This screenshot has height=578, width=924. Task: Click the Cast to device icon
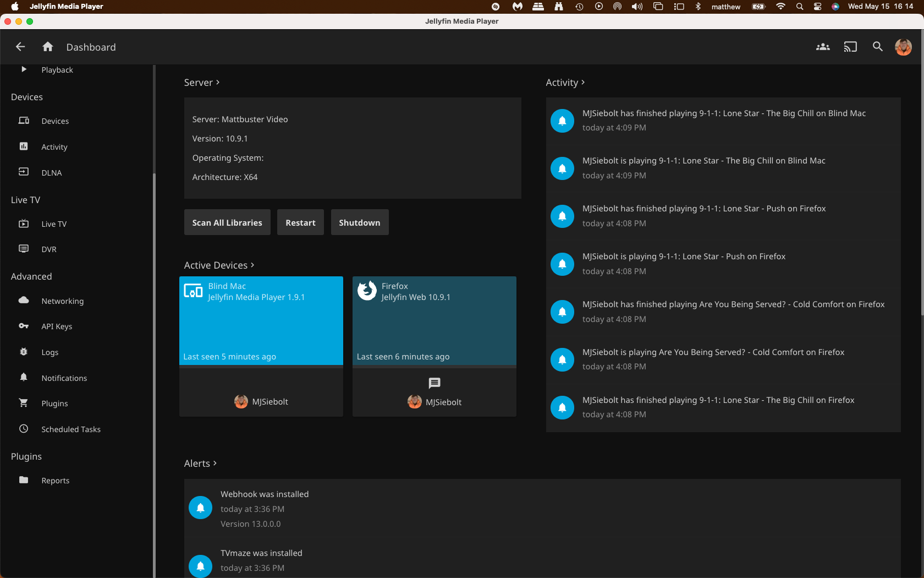pos(850,47)
